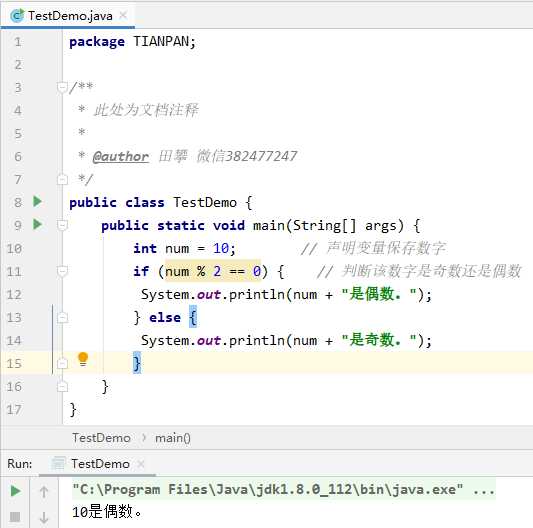Click the main method name on line 9
The height and width of the screenshot is (528, 533).
(269, 225)
